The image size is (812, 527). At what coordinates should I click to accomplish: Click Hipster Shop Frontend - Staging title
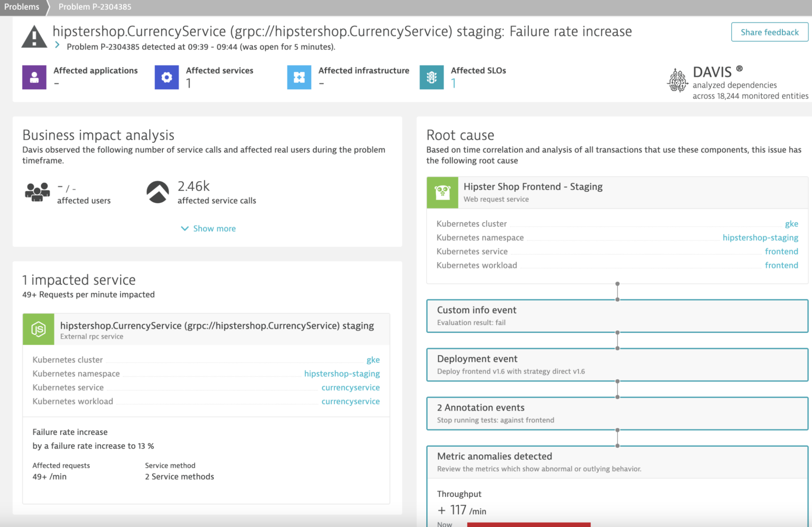(x=533, y=187)
